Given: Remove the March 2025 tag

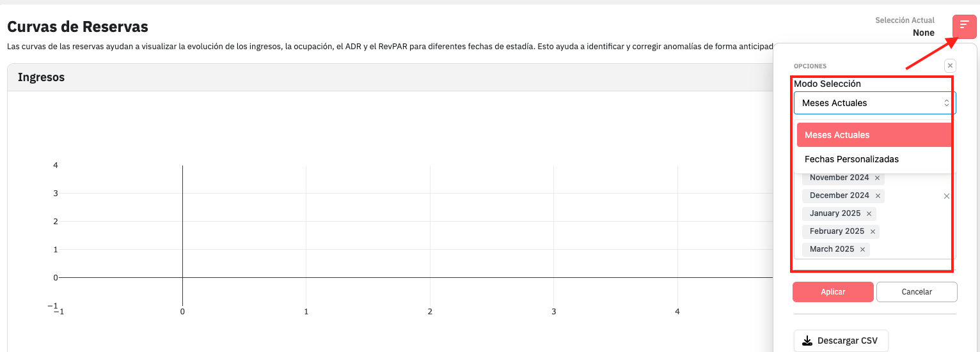Looking at the screenshot, I should (862, 250).
